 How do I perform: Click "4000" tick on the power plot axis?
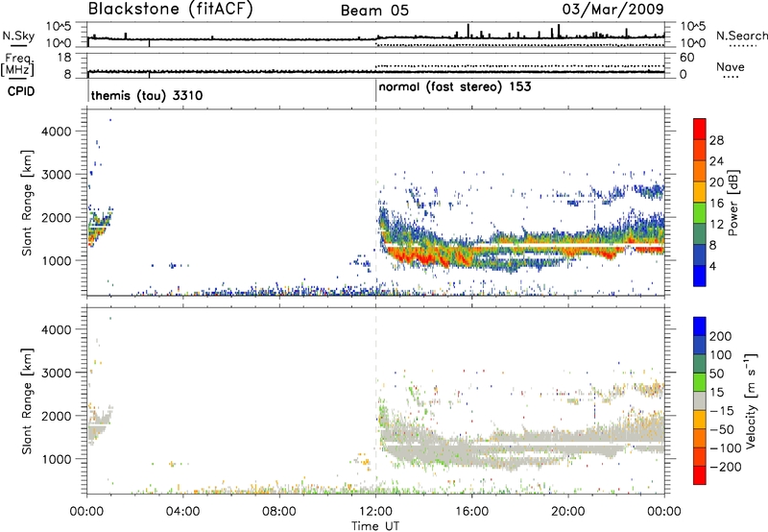pyautogui.click(x=56, y=132)
